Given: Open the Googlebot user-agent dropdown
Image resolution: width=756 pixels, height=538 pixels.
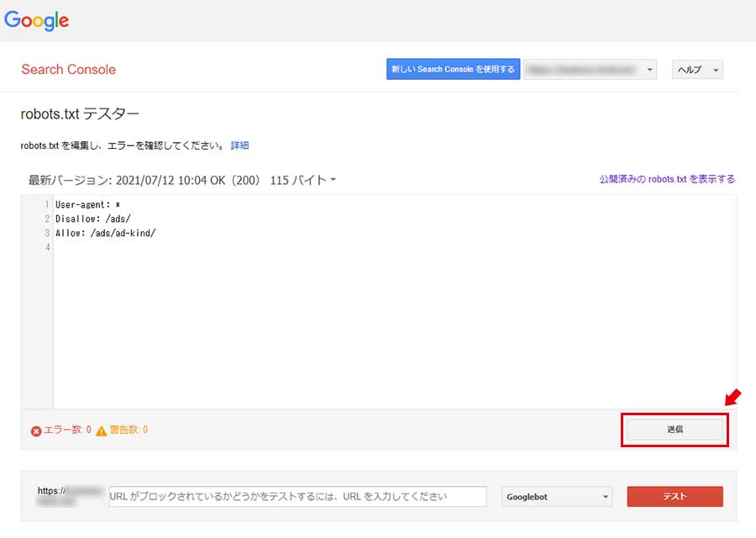Looking at the screenshot, I should coord(557,497).
